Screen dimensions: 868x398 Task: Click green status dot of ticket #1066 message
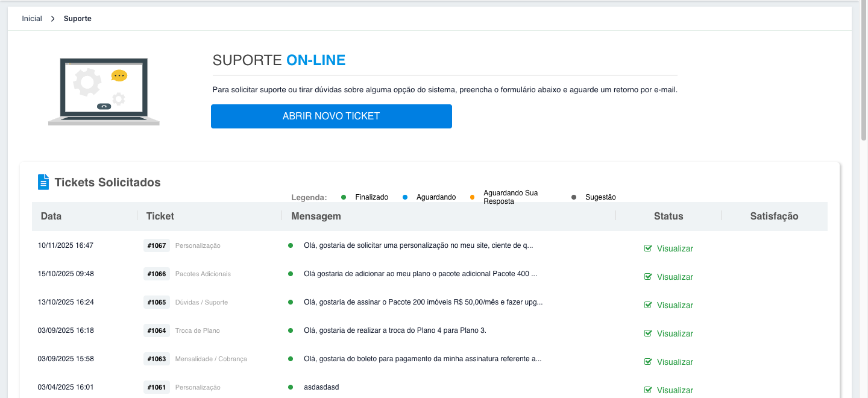coord(291,274)
